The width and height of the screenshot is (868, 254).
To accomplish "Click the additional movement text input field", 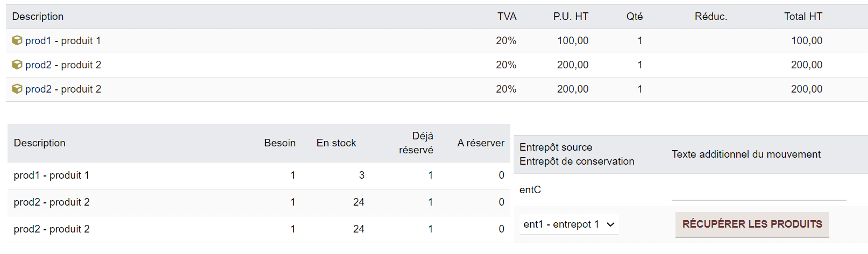I will point(758,191).
